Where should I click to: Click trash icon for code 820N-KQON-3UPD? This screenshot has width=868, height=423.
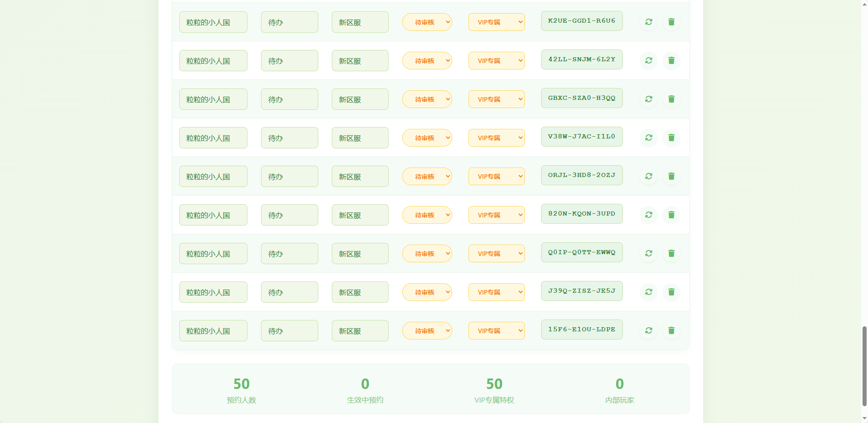[x=671, y=215]
